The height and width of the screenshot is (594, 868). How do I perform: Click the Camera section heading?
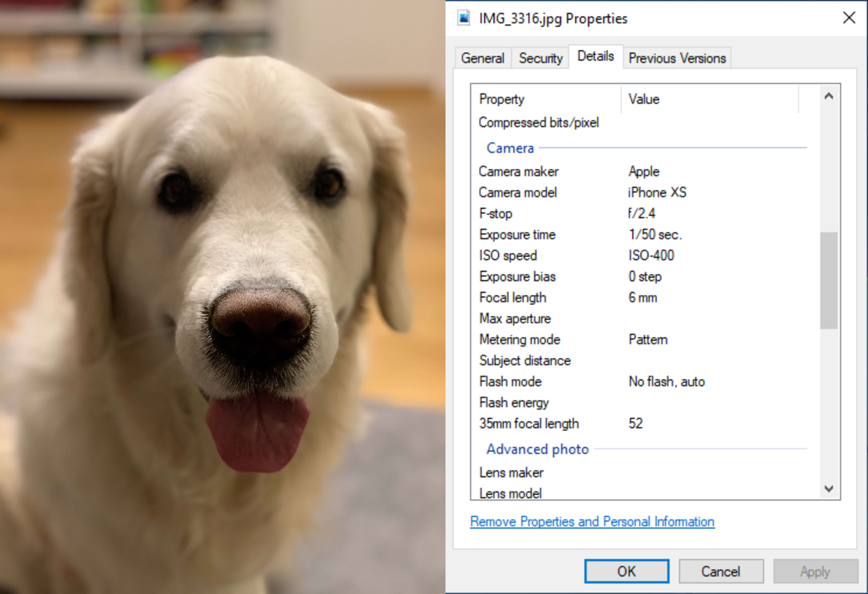[x=510, y=148]
